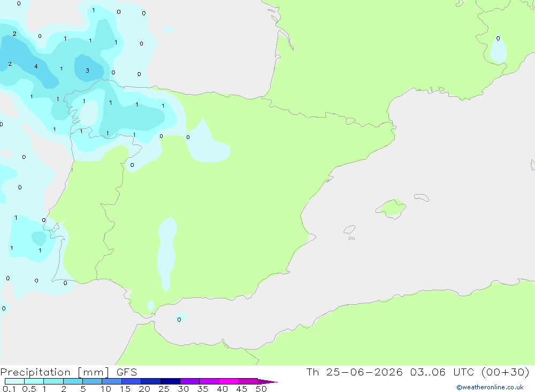Click the '40' legend scale label
Screen dimensions: 535x392
pos(222,389)
